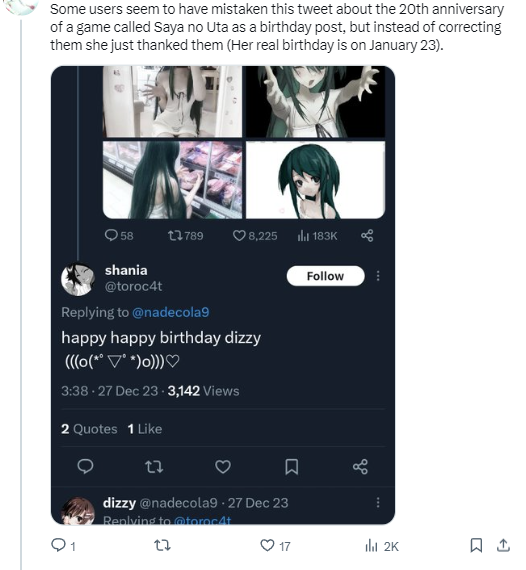The width and height of the screenshot is (526, 570).
Task: View the 2 Quotes list
Action: [89, 429]
